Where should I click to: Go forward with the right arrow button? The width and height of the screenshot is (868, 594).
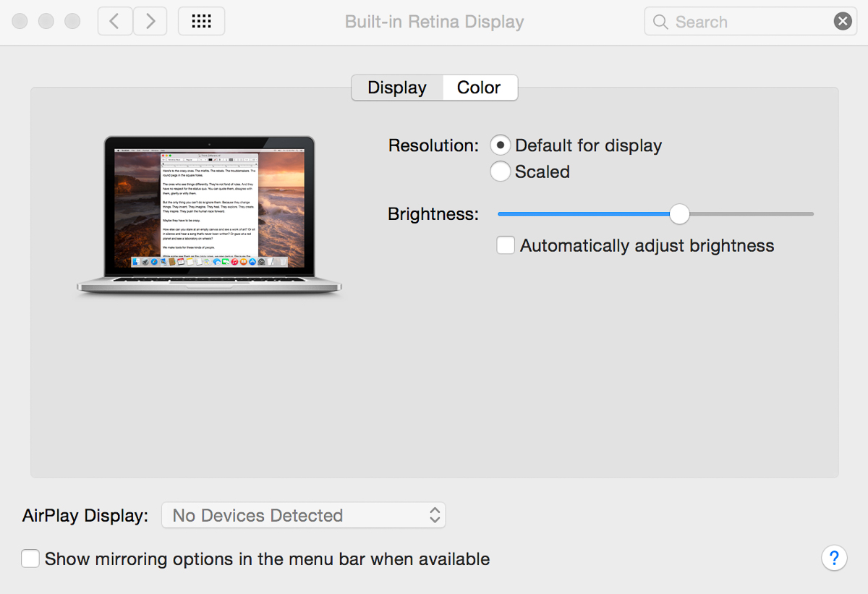(150, 21)
